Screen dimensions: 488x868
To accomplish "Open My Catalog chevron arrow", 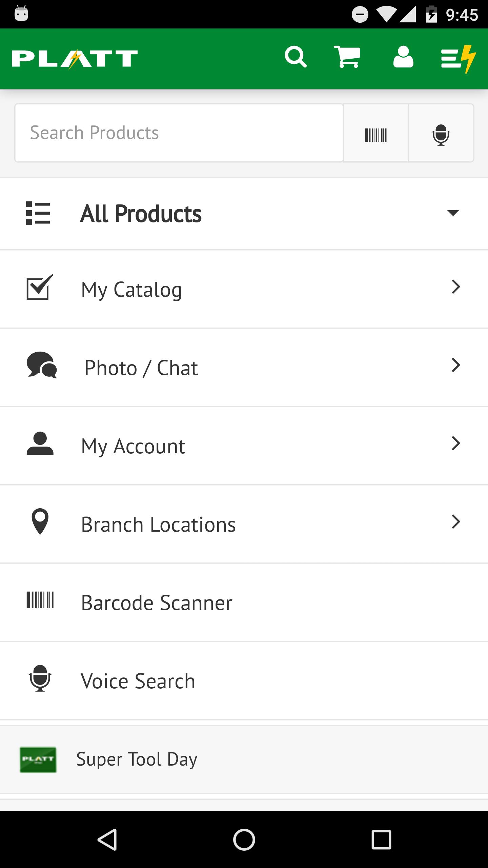I will [x=456, y=287].
